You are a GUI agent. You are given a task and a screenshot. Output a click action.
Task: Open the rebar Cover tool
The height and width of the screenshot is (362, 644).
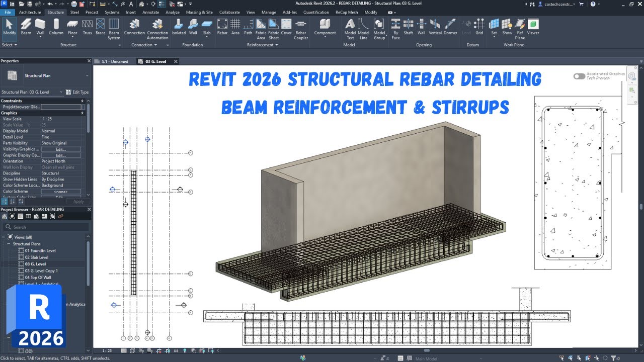pyautogui.click(x=286, y=27)
